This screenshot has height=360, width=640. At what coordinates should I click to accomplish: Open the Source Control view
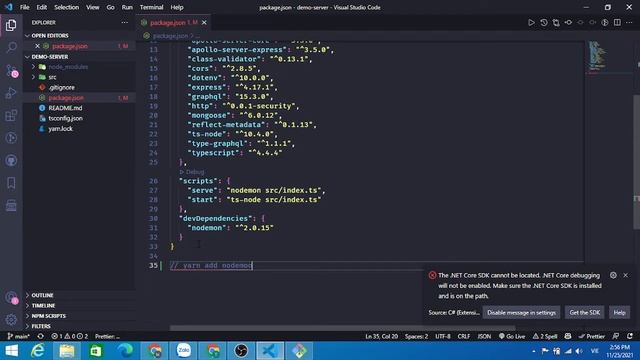(11, 70)
